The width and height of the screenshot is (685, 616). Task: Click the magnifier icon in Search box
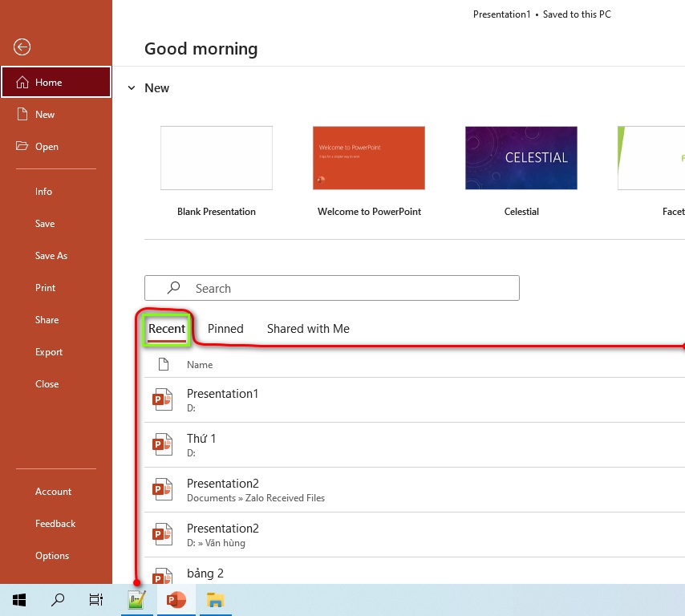point(174,287)
